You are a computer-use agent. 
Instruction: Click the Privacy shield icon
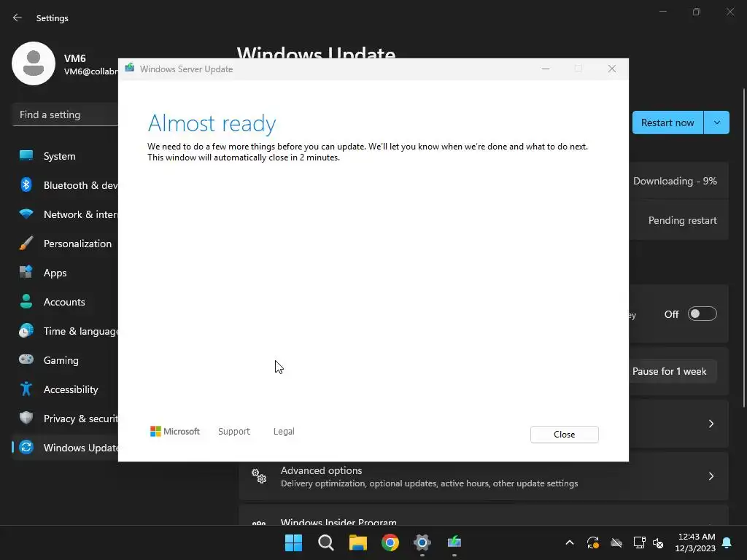tap(26, 418)
